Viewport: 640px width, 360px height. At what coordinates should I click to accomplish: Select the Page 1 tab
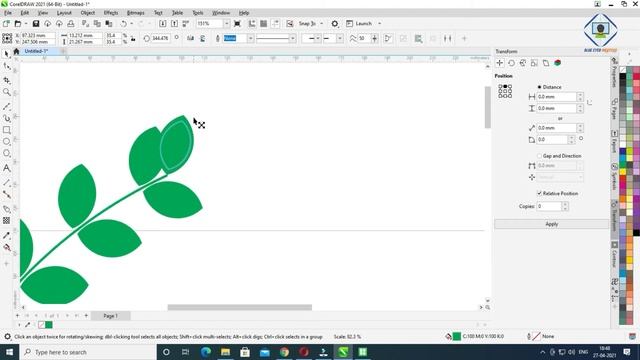pyautogui.click(x=110, y=316)
